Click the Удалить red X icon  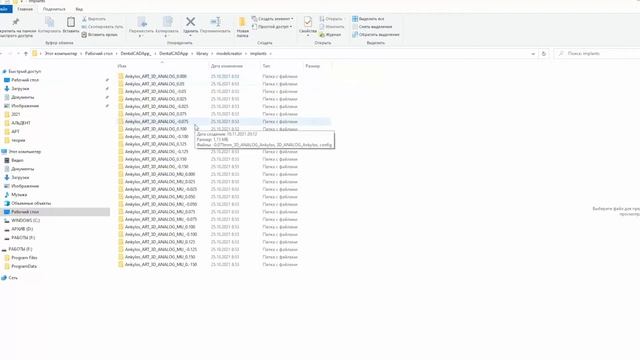tap(190, 22)
